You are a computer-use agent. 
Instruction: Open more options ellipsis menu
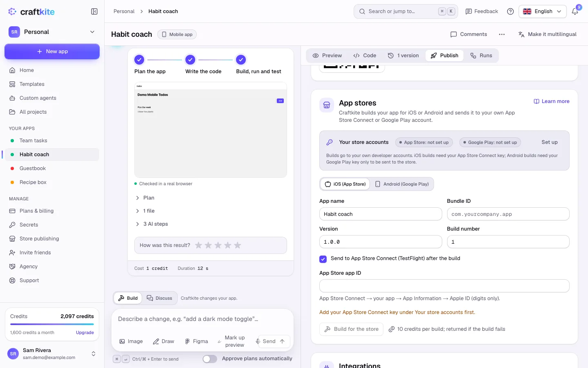tap(502, 34)
